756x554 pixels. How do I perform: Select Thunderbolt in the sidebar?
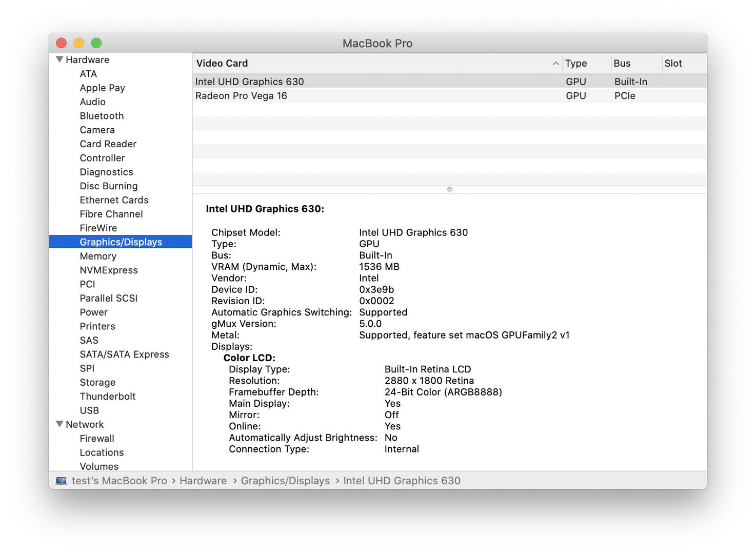pyautogui.click(x=107, y=396)
